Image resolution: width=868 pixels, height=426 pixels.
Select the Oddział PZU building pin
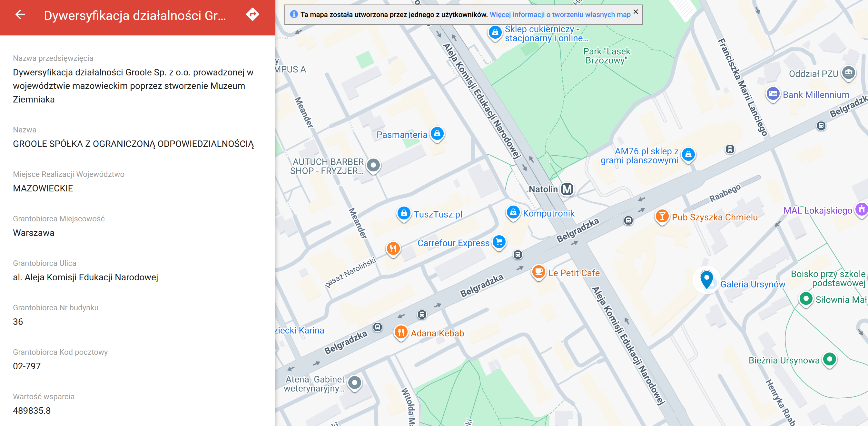point(848,73)
